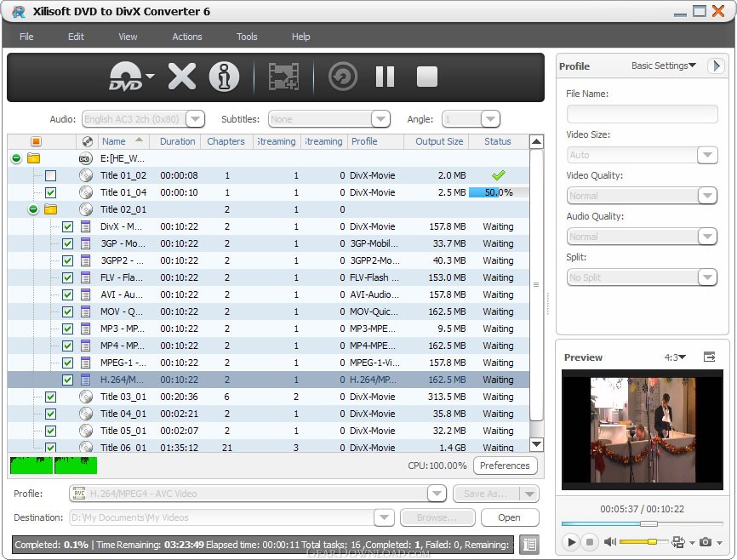Uncheck the Title 03_01 checkbox
737x560 pixels.
click(x=51, y=397)
